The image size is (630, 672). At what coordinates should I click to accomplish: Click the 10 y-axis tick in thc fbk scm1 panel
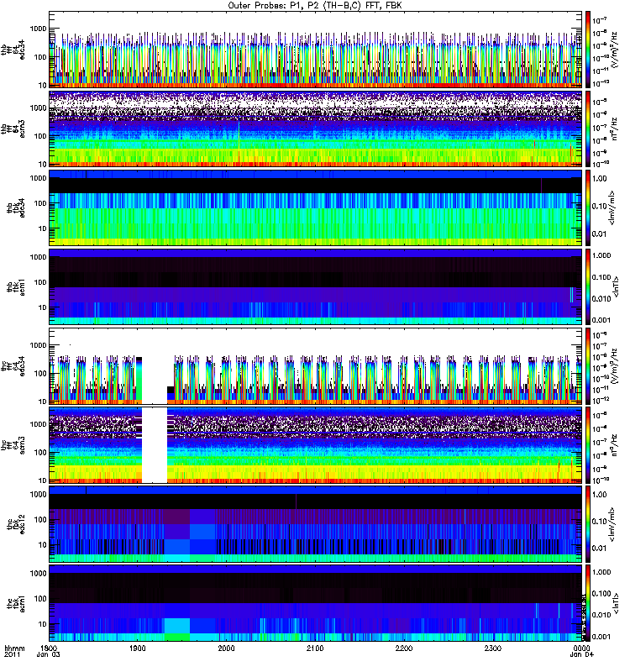point(43,624)
